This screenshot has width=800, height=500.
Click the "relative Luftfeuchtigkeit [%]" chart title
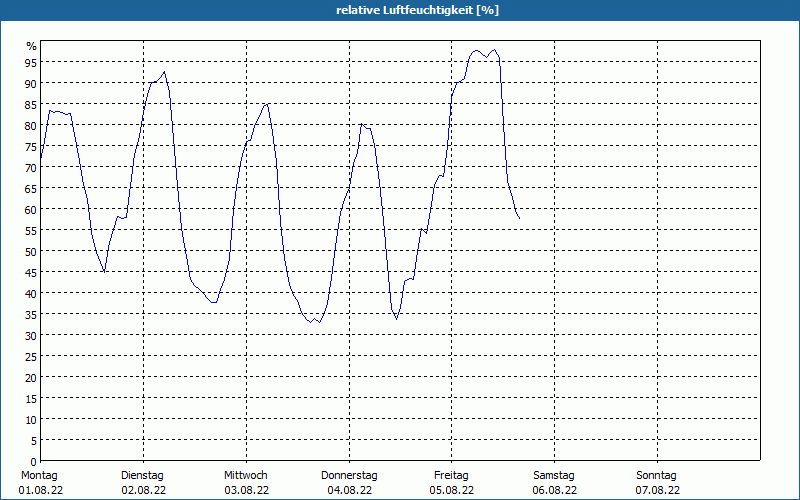pyautogui.click(x=418, y=9)
